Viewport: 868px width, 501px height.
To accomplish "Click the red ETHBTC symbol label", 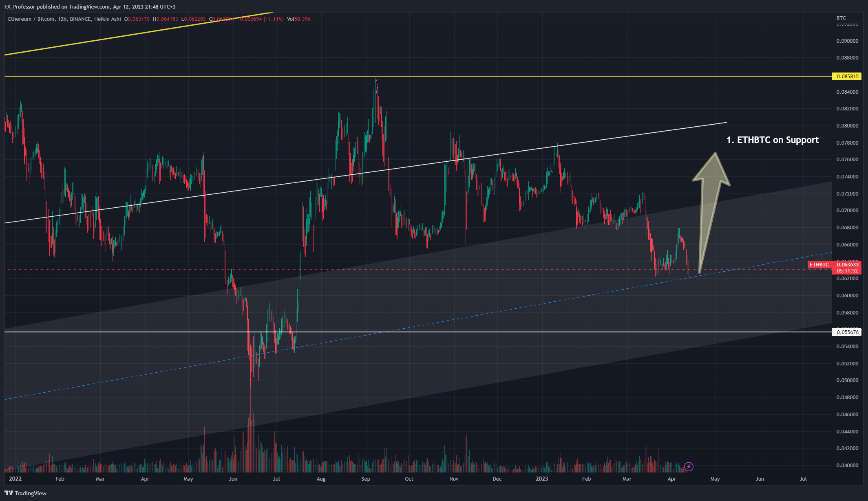I will pyautogui.click(x=819, y=265).
